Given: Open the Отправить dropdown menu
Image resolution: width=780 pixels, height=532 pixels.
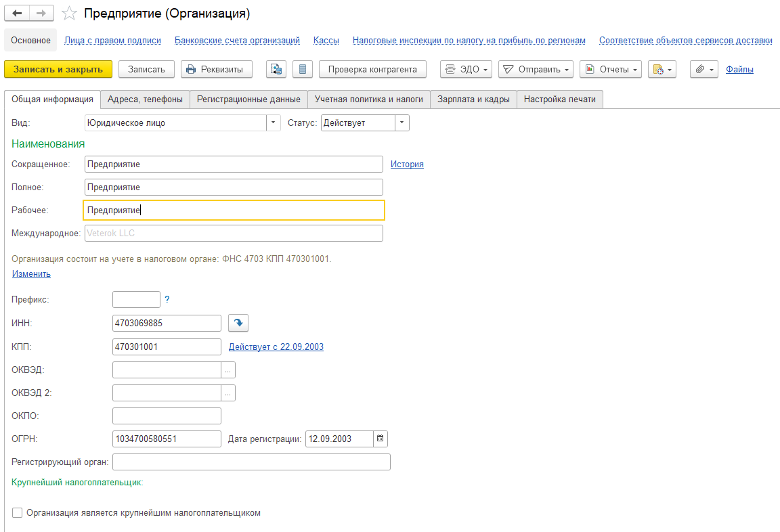Looking at the screenshot, I should (x=536, y=69).
